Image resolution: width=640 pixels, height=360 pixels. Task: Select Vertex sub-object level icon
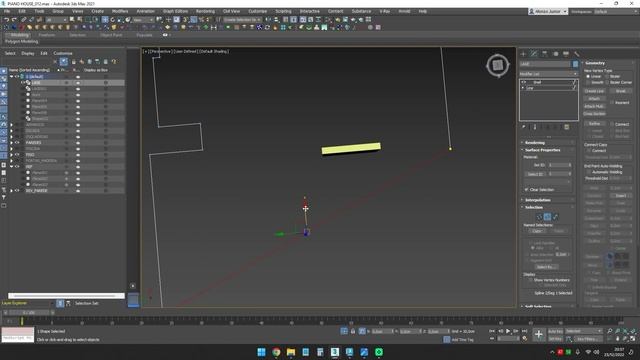coord(539,217)
